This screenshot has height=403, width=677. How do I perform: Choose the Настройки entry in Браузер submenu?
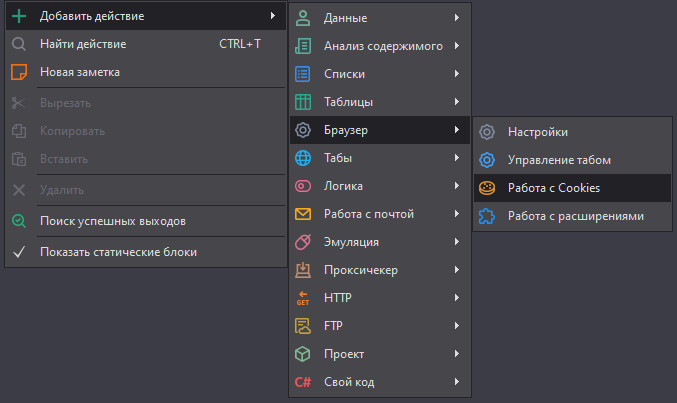[538, 131]
